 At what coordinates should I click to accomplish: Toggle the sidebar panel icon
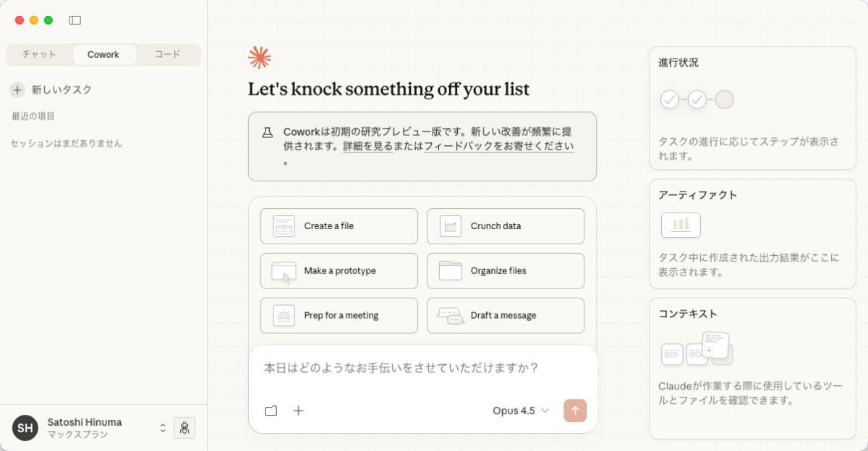[75, 20]
